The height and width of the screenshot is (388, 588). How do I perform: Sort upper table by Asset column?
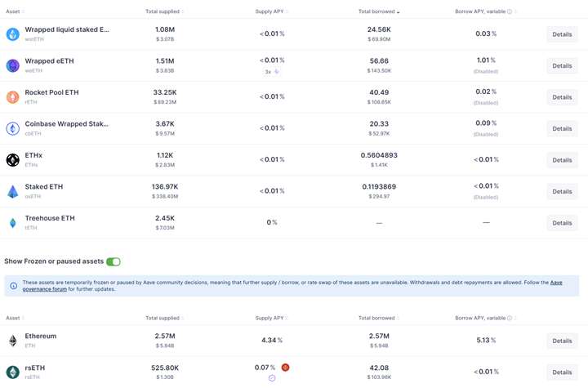click(x=15, y=11)
